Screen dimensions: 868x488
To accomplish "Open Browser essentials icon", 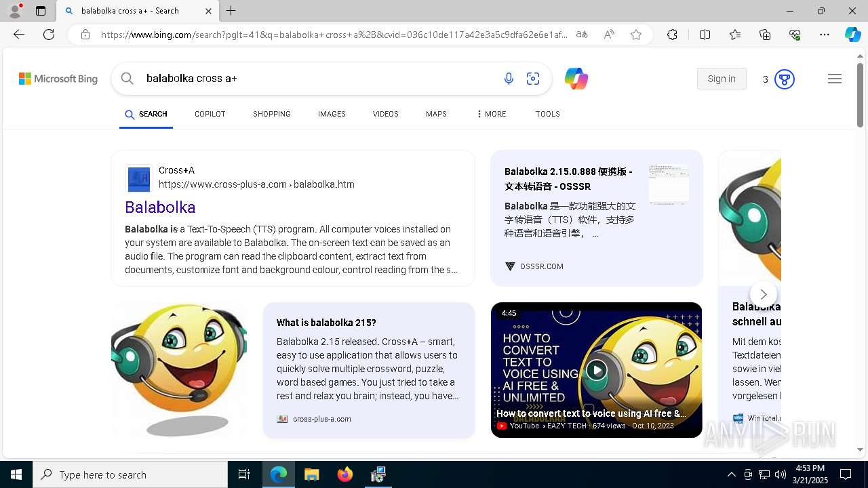I will [795, 35].
